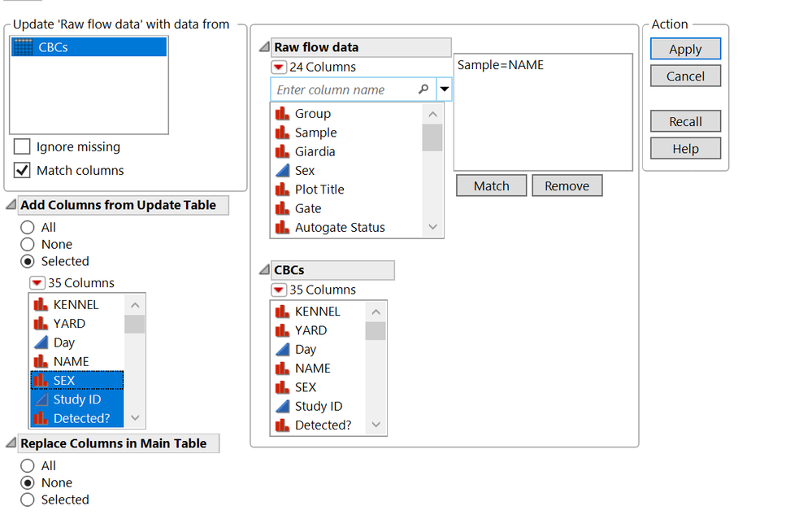Open the red triangle menu for 24 Columns
This screenshot has width=812, height=519.
280,67
